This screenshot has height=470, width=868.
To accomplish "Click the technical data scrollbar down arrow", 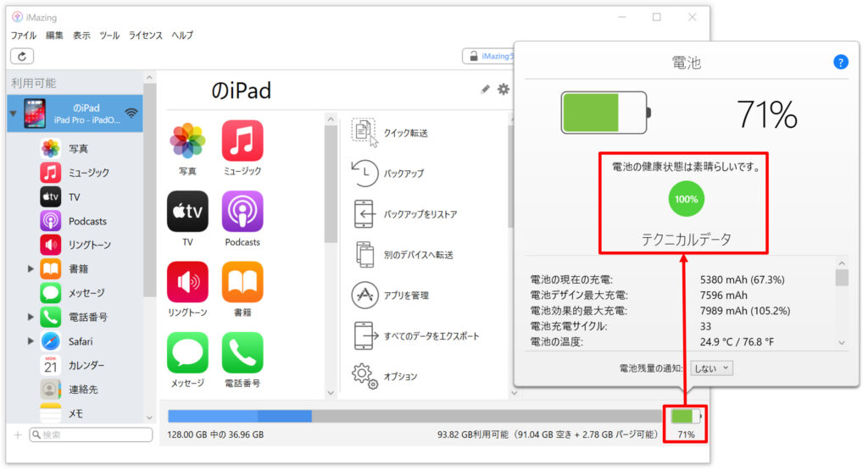I will 842,343.
